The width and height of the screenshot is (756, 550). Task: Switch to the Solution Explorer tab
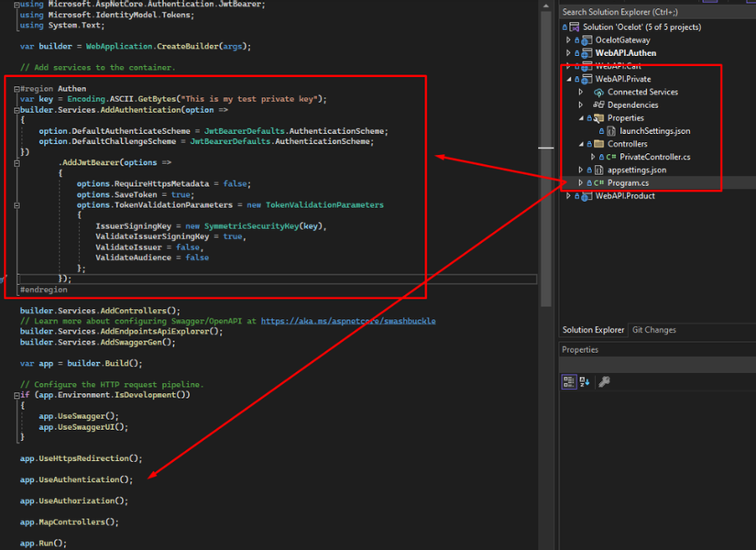click(593, 330)
